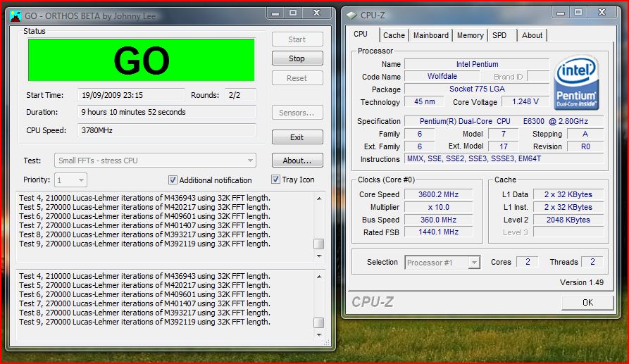Screen dimensions: 629x364
Task: Click the upper log scrollbar thumb
Action: pyautogui.click(x=319, y=244)
